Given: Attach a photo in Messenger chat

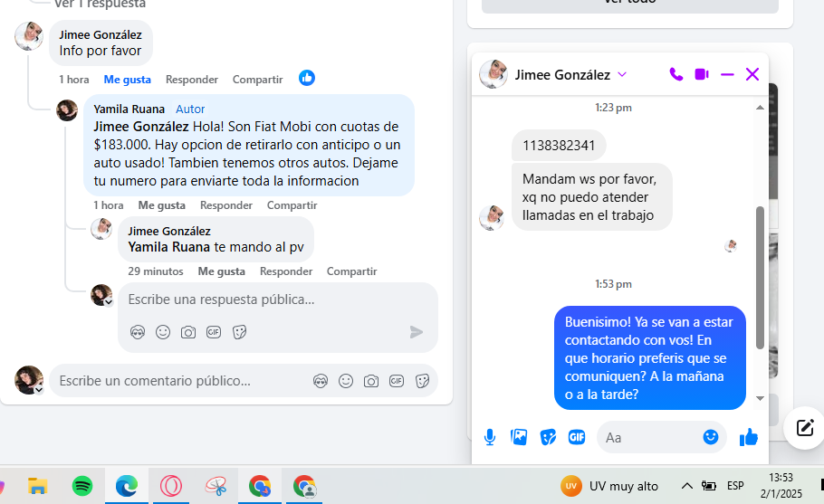Looking at the screenshot, I should pyautogui.click(x=519, y=437).
